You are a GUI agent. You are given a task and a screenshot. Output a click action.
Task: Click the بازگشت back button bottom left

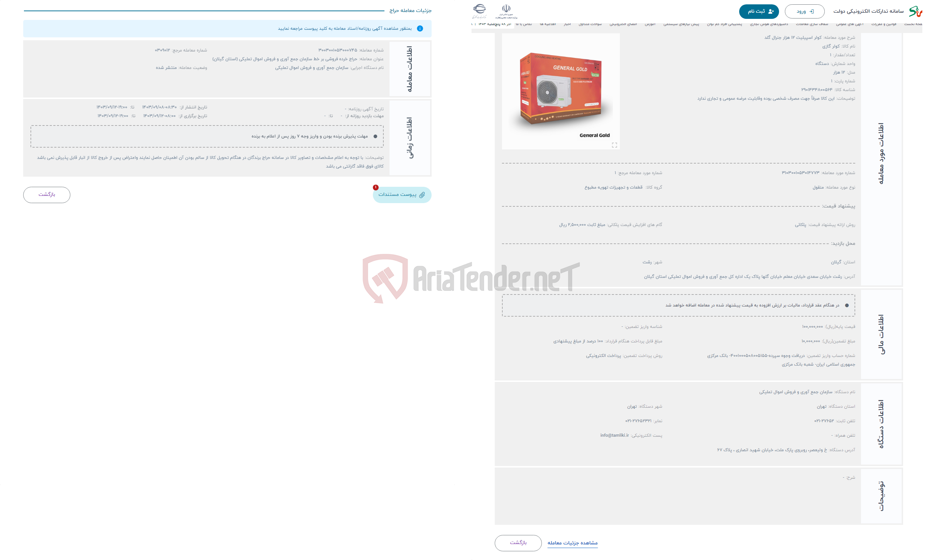(46, 194)
